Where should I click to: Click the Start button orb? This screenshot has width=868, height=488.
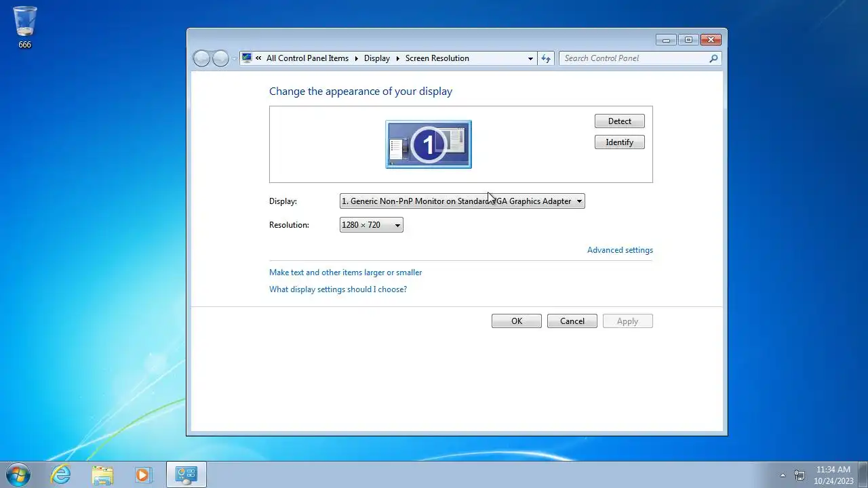click(17, 474)
